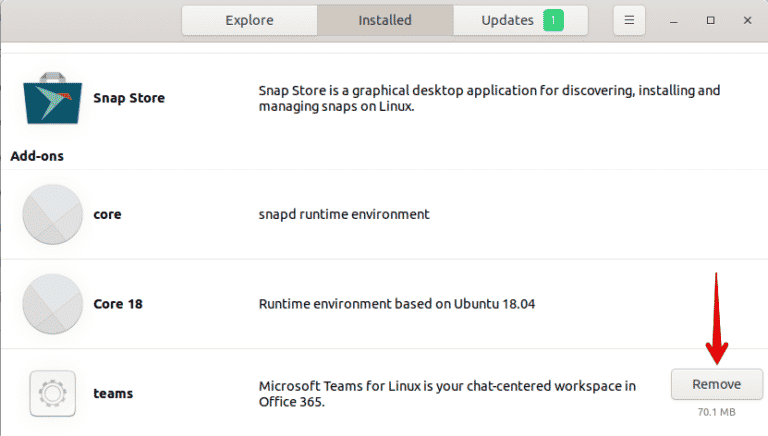Remove the teams snap
This screenshot has width=768, height=436.
click(717, 384)
